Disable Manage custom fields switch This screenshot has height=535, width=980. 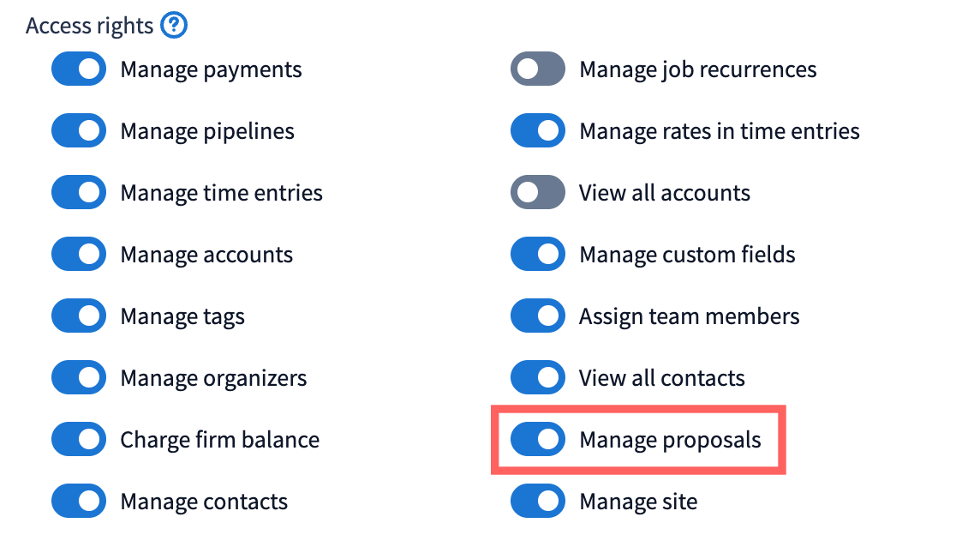coord(538,255)
